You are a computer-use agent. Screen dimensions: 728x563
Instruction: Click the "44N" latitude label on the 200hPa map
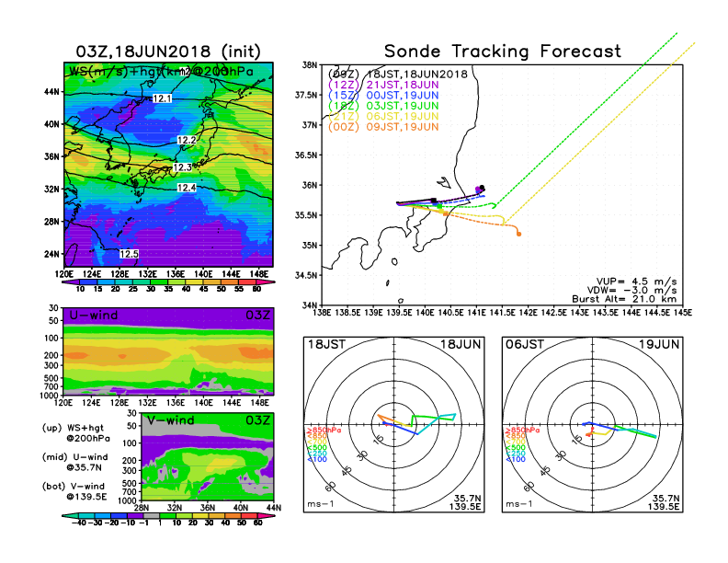click(x=52, y=92)
